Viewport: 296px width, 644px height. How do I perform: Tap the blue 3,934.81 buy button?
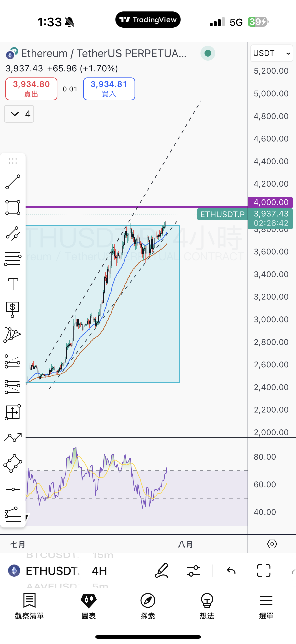tap(109, 89)
